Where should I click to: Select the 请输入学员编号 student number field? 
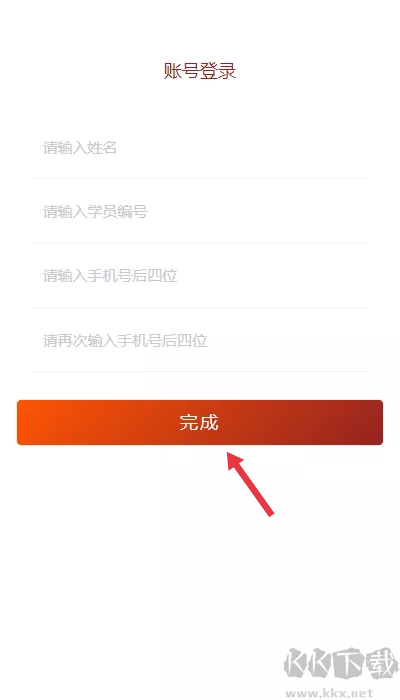[x=200, y=212]
